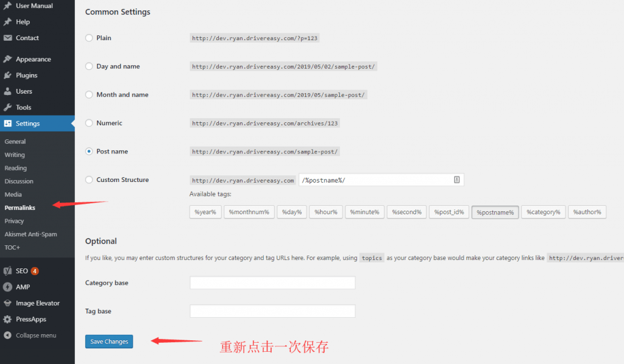Click the Yoast SEO icon
The height and width of the screenshot is (364, 624).
point(7,271)
